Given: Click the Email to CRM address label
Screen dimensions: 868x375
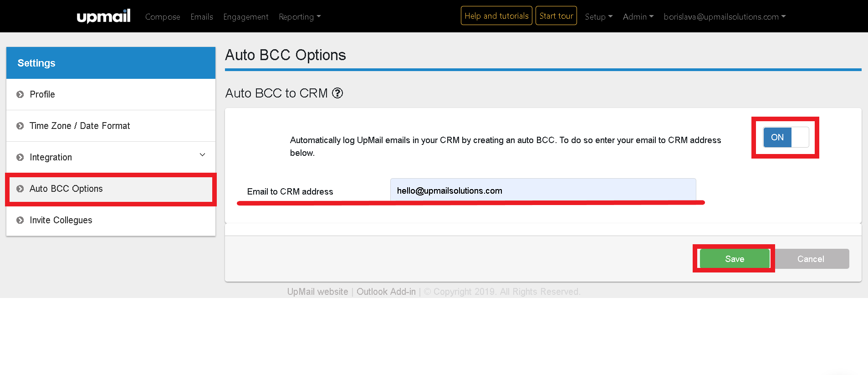Looking at the screenshot, I should click(290, 192).
